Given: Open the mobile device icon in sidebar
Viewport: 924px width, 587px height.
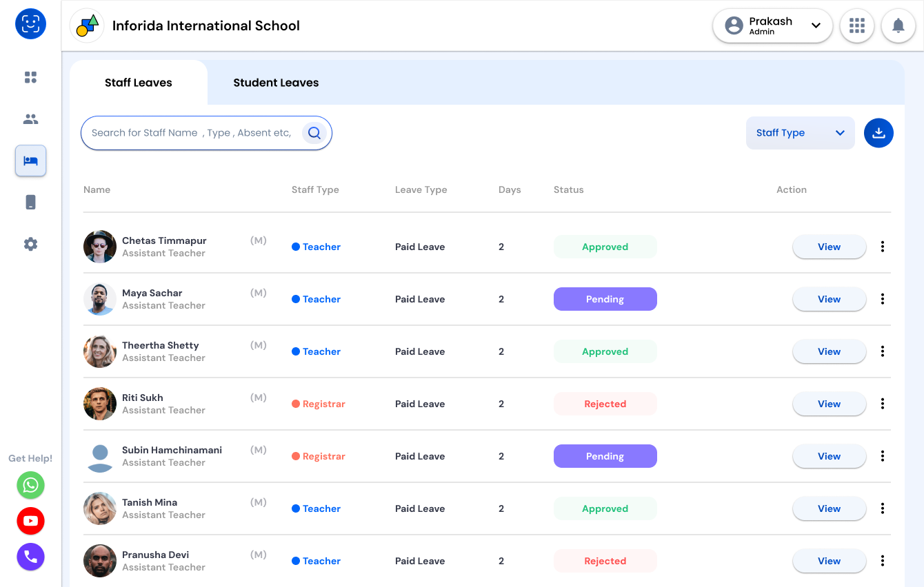Looking at the screenshot, I should point(30,202).
